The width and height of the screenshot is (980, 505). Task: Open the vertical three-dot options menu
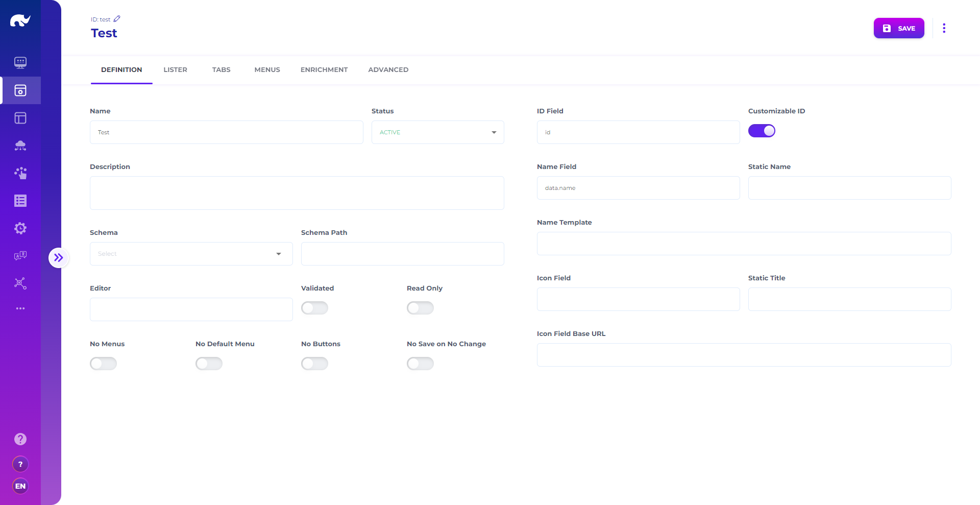point(944,28)
